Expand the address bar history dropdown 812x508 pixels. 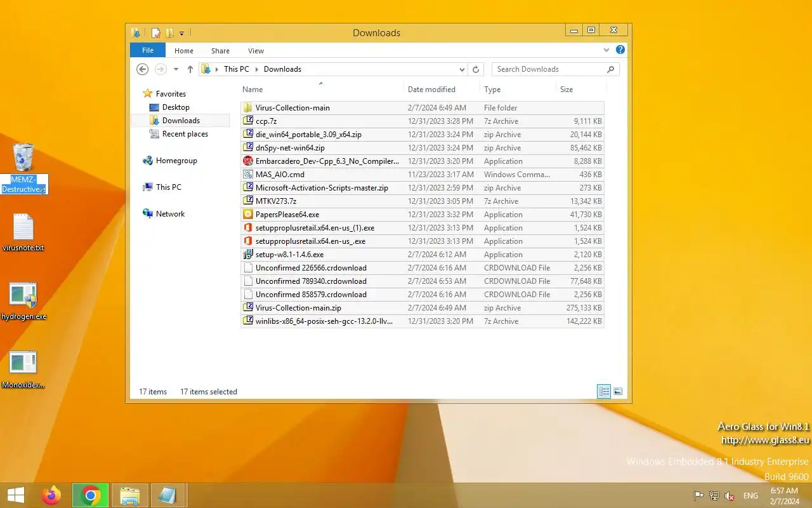tap(462, 69)
